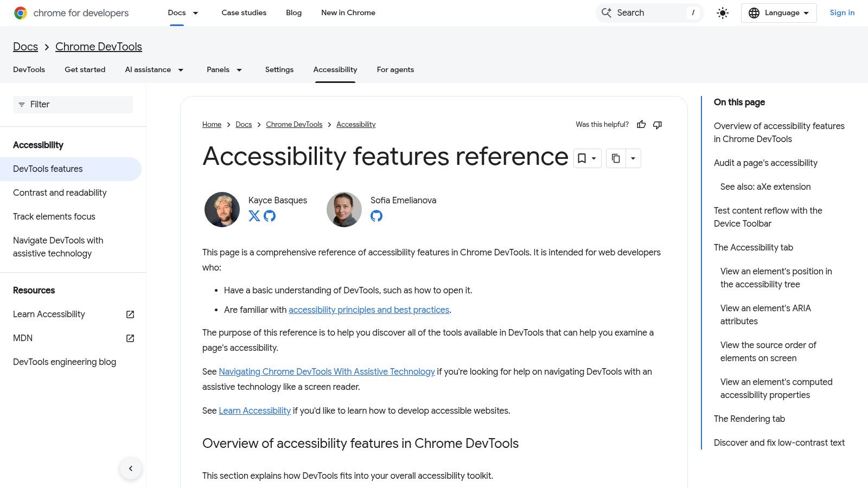
Task: Click Sign in link
Action: tap(842, 13)
